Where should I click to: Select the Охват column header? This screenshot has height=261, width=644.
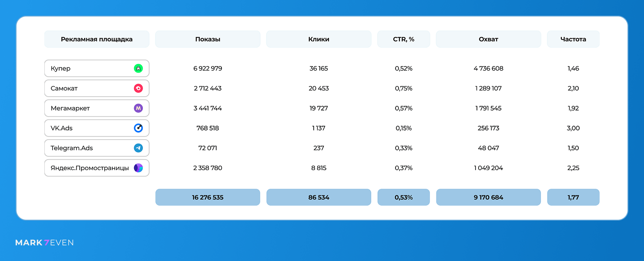pos(488,39)
